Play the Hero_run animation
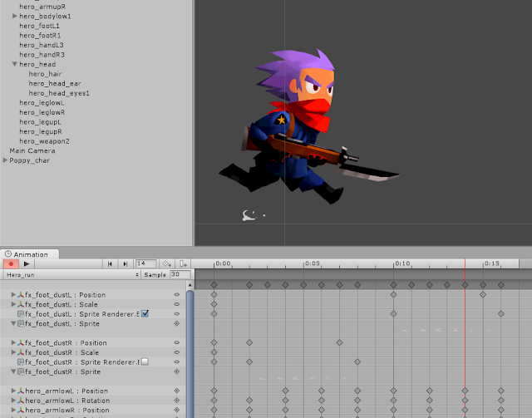 27,263
